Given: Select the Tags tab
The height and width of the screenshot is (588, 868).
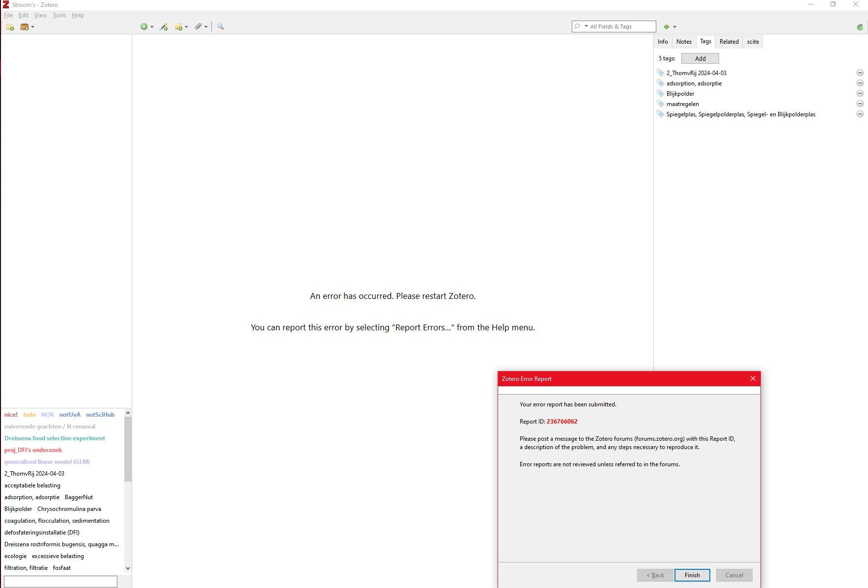Looking at the screenshot, I should 705,41.
